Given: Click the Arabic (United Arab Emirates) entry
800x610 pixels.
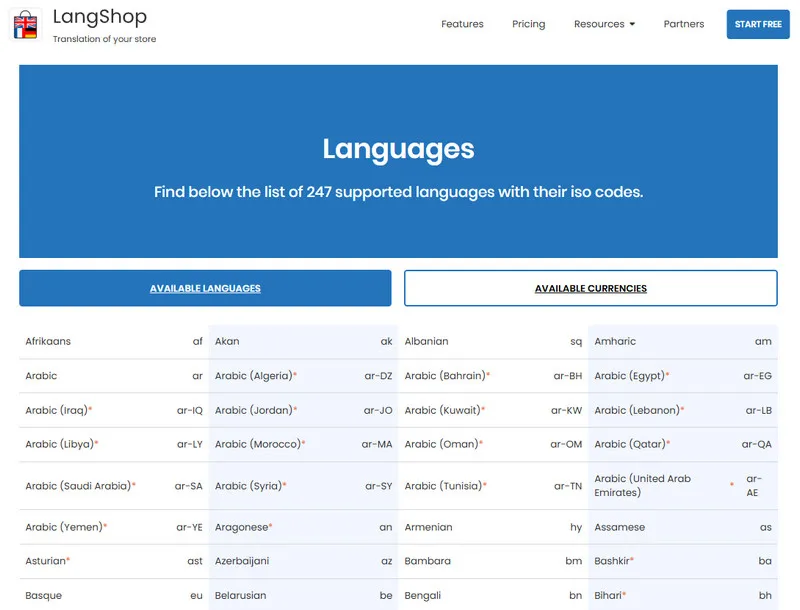Looking at the screenshot, I should (683, 486).
